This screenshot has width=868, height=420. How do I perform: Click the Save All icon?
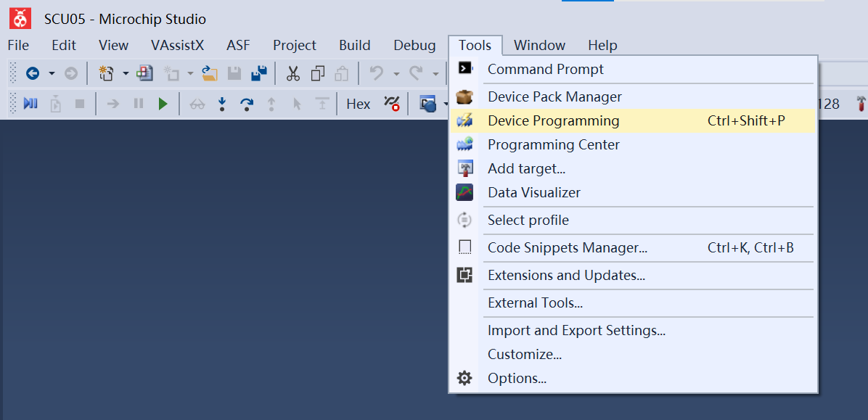pyautogui.click(x=259, y=73)
